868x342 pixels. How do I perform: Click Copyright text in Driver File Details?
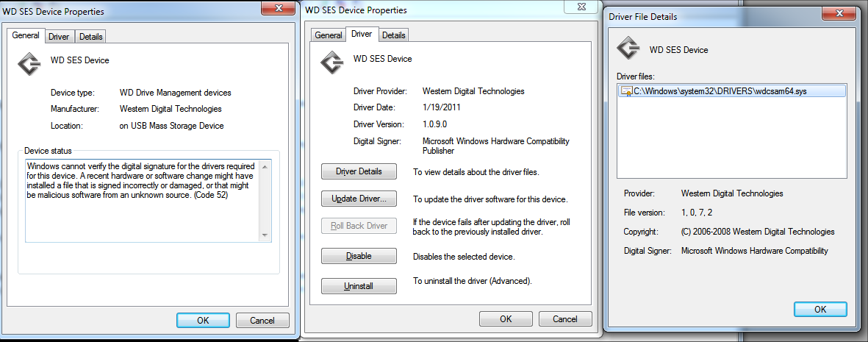(x=758, y=232)
